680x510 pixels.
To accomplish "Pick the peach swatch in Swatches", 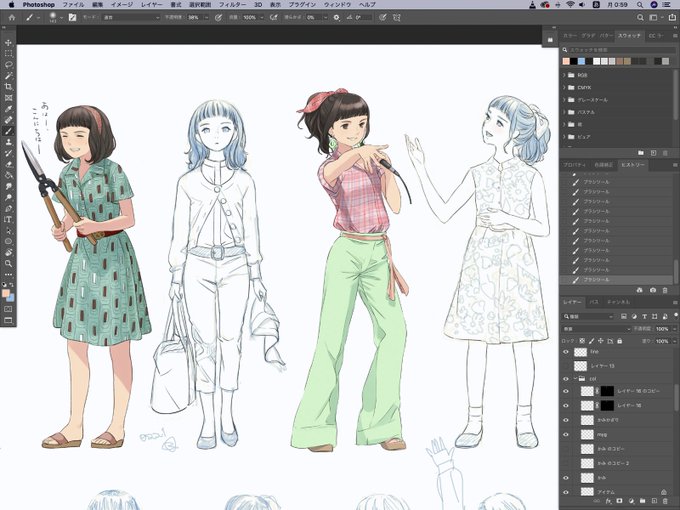I will tap(566, 62).
